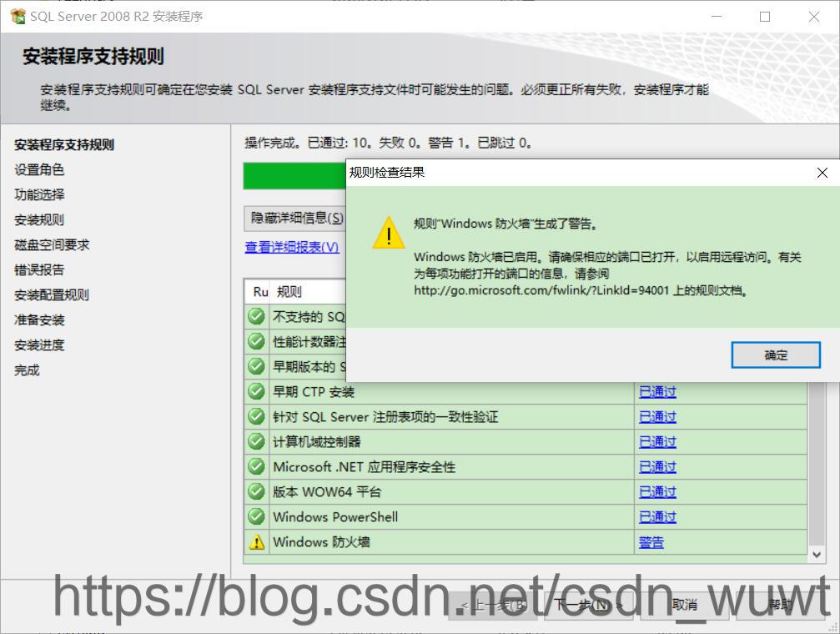The width and height of the screenshot is (840, 634).
Task: Select the 错误报告 step in sidebar
Action: point(39,269)
